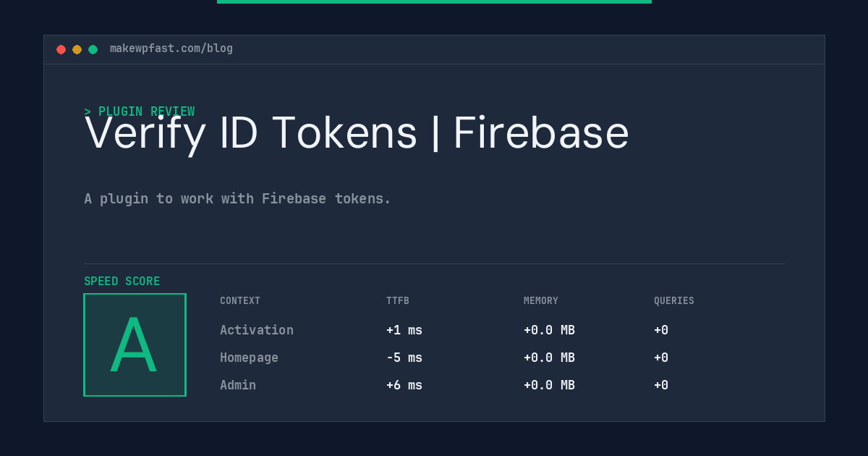The image size is (868, 456).
Task: Click the Homepage row label
Action: click(249, 358)
